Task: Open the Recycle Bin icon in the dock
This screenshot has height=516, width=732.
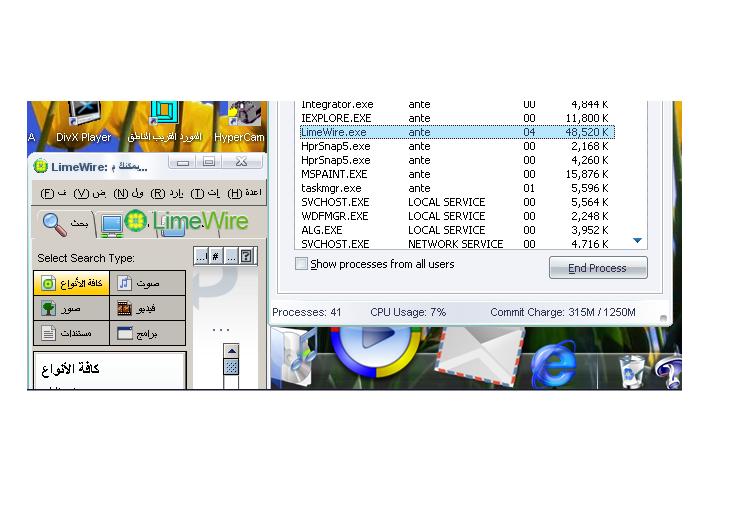Action: click(633, 372)
